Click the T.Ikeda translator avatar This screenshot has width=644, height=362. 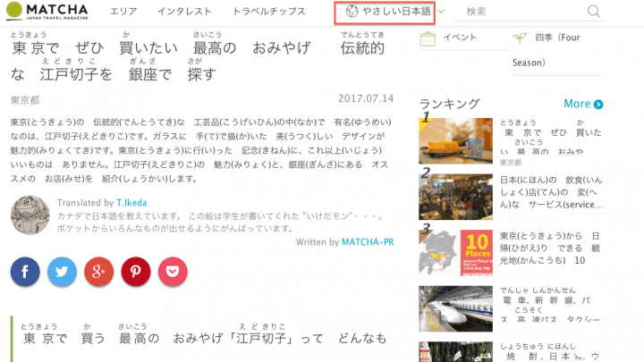[30, 215]
